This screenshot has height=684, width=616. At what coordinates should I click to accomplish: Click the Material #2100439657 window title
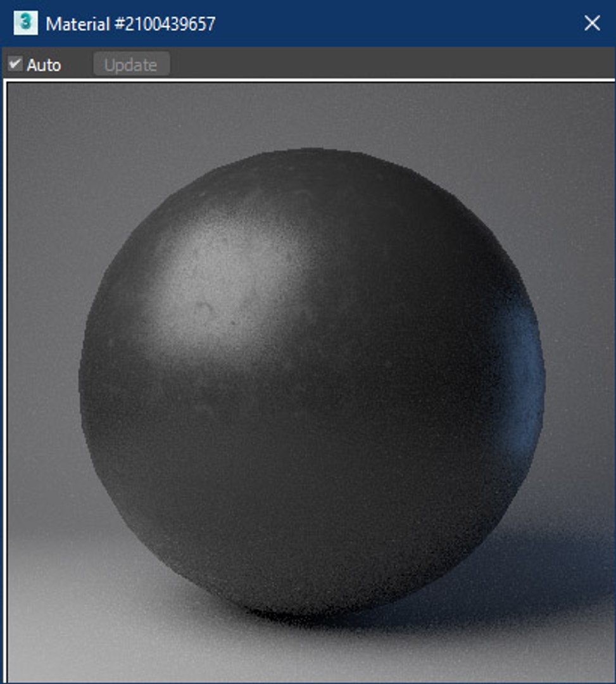[131, 23]
